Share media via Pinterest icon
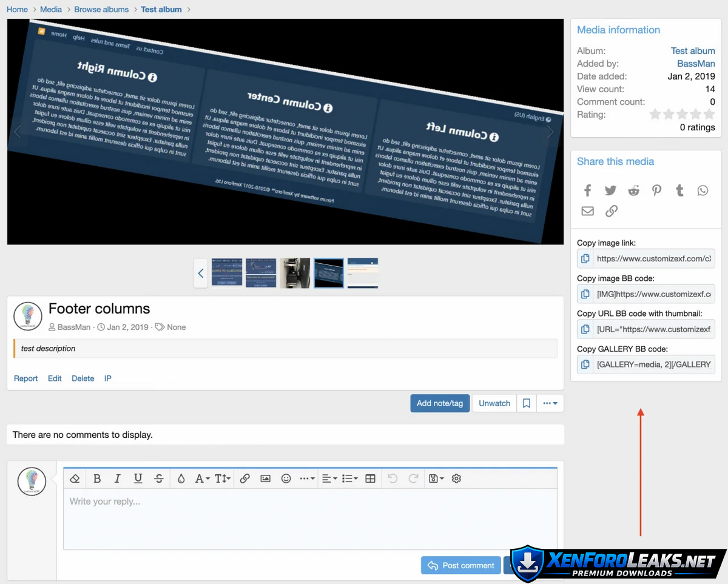Image resolution: width=728 pixels, height=584 pixels. (656, 190)
